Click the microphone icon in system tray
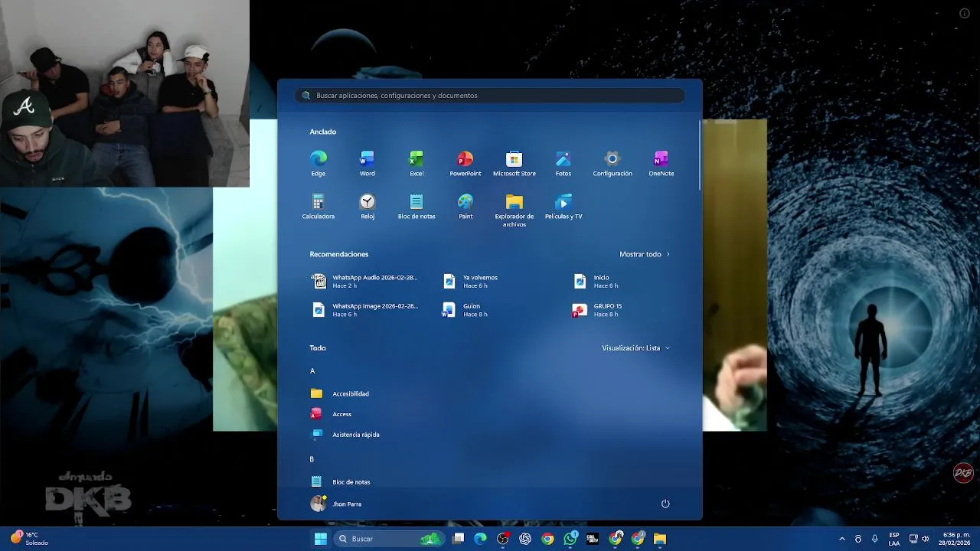 (875, 539)
